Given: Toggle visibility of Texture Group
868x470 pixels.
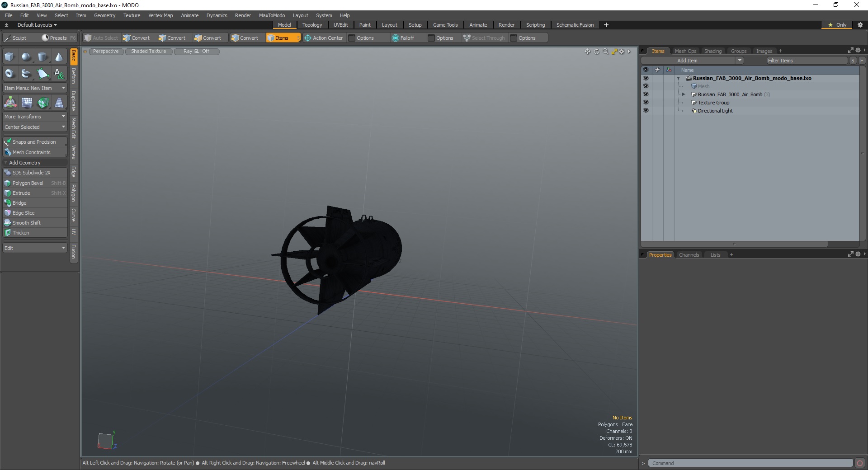Looking at the screenshot, I should [646, 103].
